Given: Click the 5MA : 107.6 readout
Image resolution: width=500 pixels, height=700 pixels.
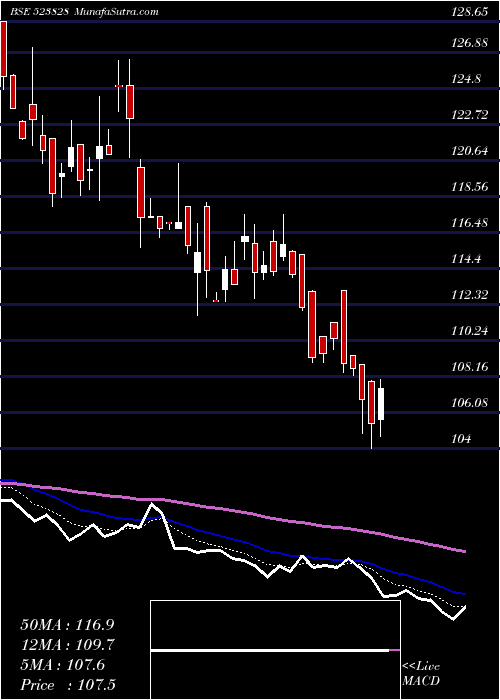Looking at the screenshot, I should click(x=62, y=665).
